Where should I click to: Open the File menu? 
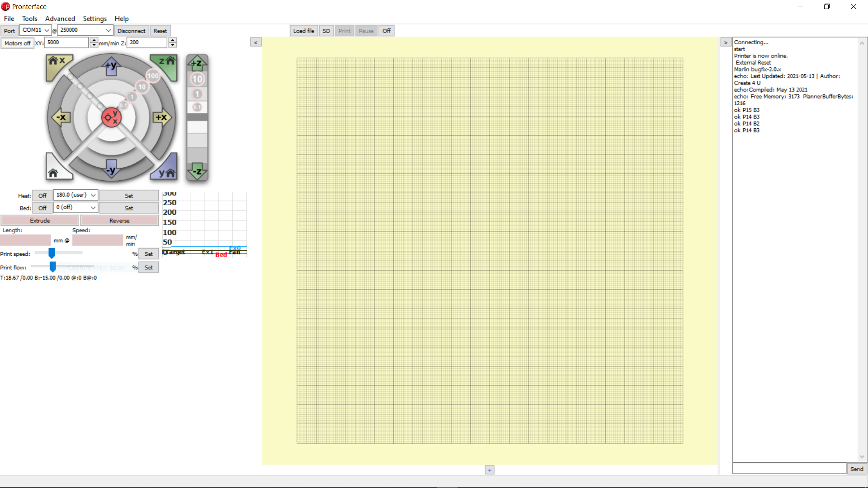(x=9, y=19)
